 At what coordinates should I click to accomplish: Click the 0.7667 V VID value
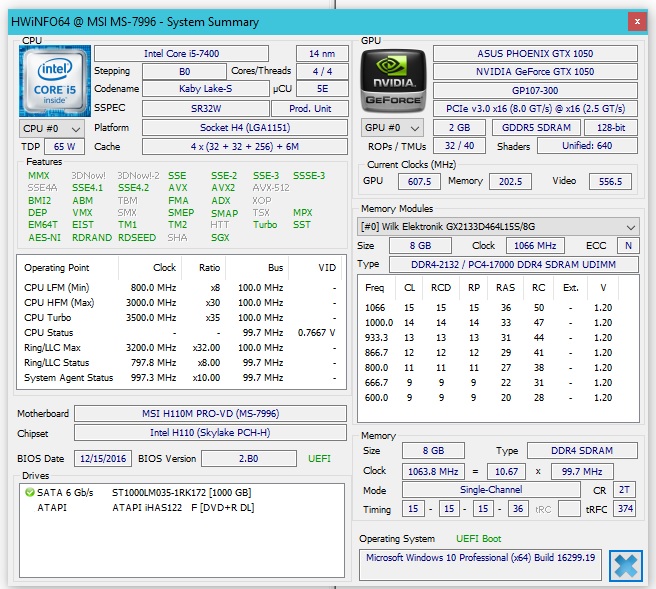click(317, 333)
